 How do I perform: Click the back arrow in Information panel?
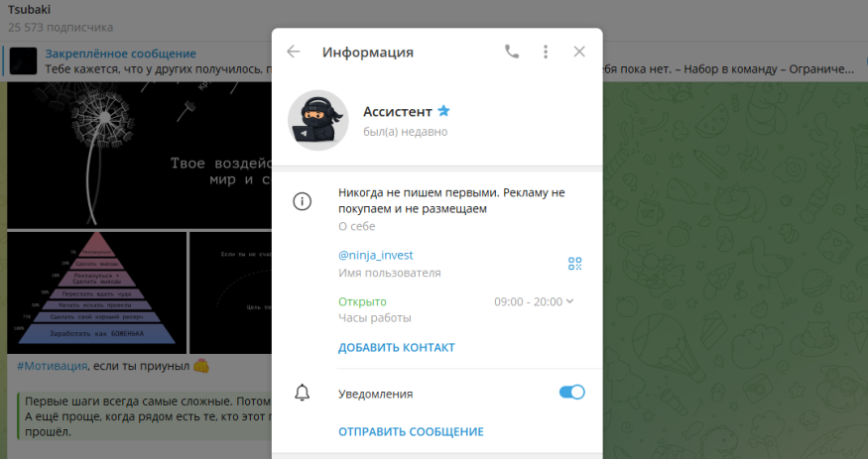[x=294, y=53]
